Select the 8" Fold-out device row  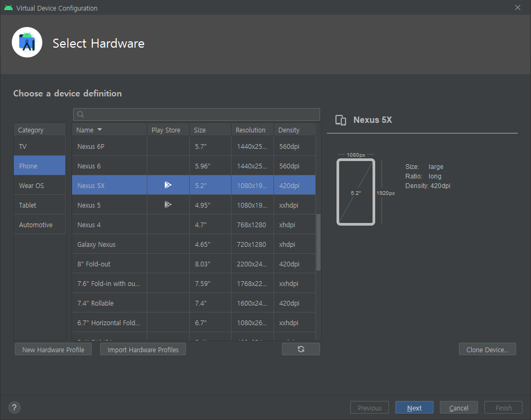[x=194, y=264]
